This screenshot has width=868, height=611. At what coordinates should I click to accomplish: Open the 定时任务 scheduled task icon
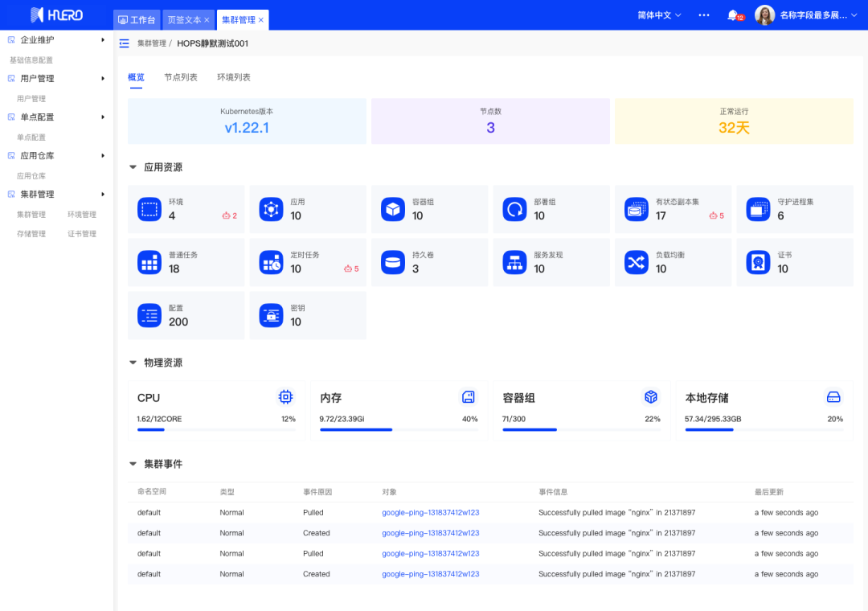[271, 263]
